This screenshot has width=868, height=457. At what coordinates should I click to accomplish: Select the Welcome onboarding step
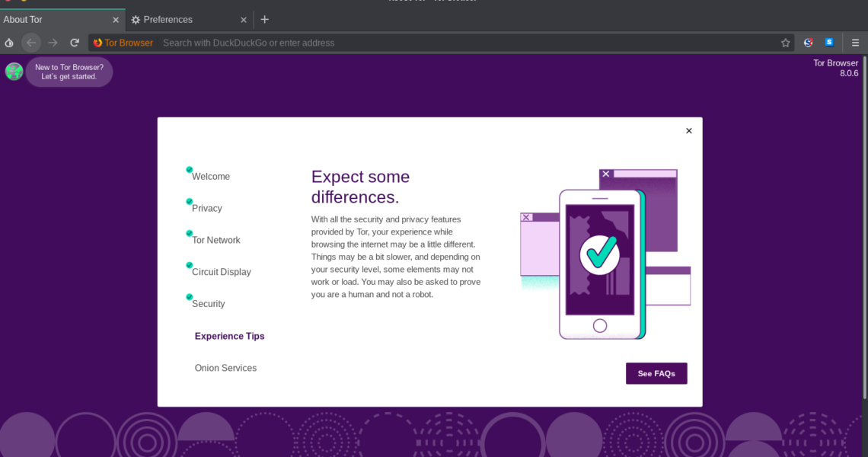point(210,176)
